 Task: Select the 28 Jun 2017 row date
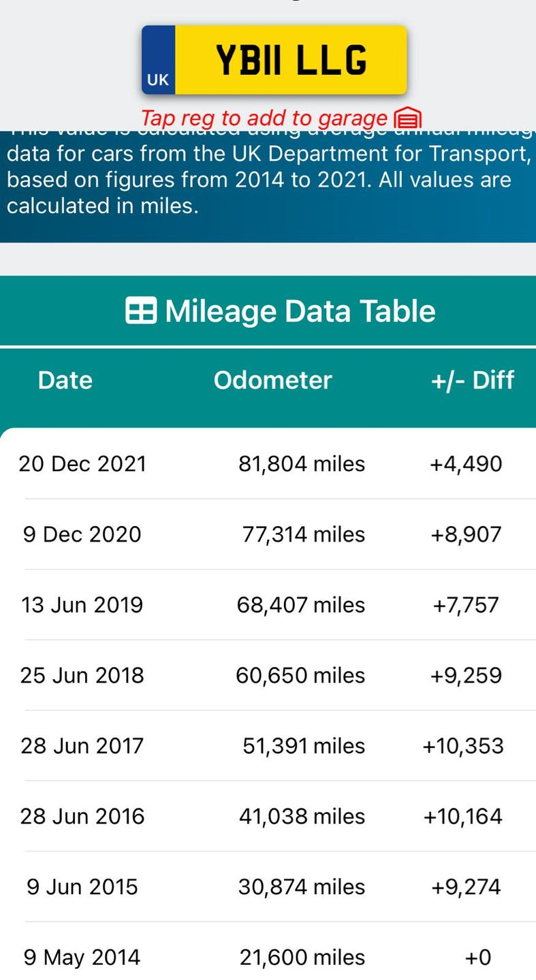pos(82,746)
